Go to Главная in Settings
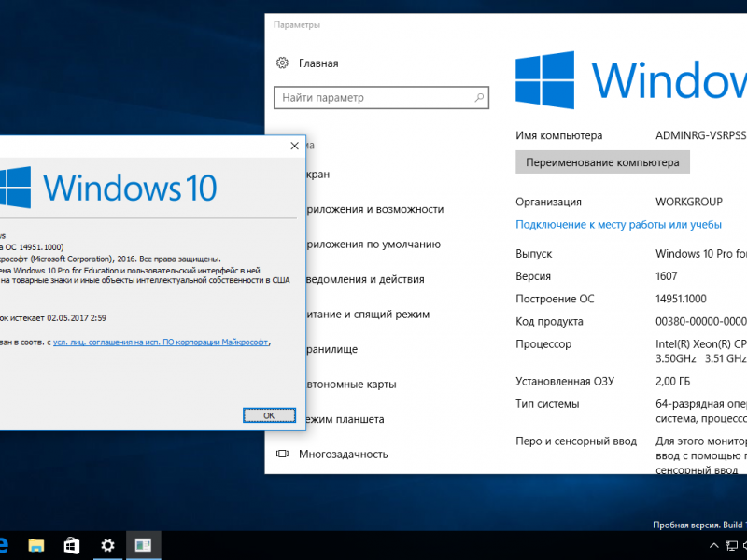The width and height of the screenshot is (747, 560). tap(318, 63)
